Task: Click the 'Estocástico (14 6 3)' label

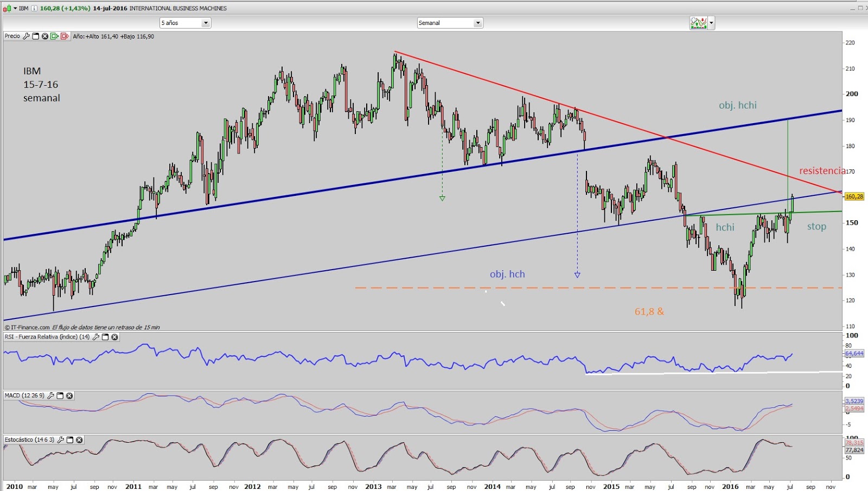Action: [29, 439]
